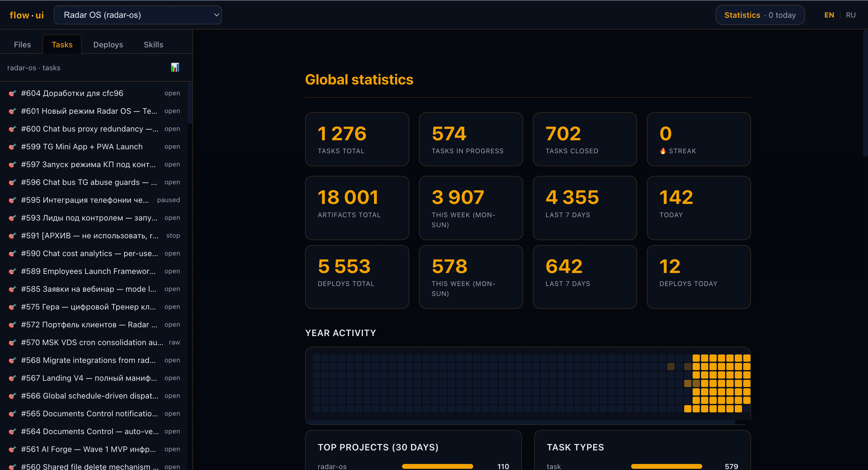Screen dimensions: 868x470
Task: Open the statistics chart icon in the tasks header
Action: tap(175, 68)
